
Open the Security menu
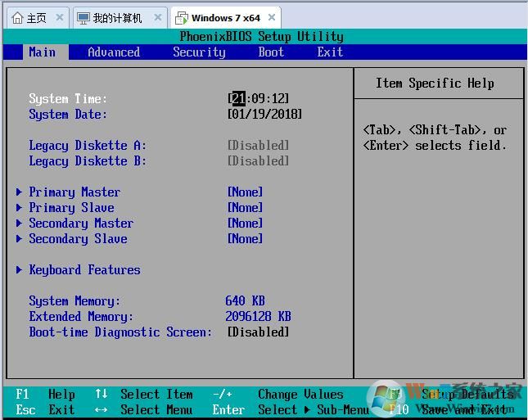click(x=199, y=52)
